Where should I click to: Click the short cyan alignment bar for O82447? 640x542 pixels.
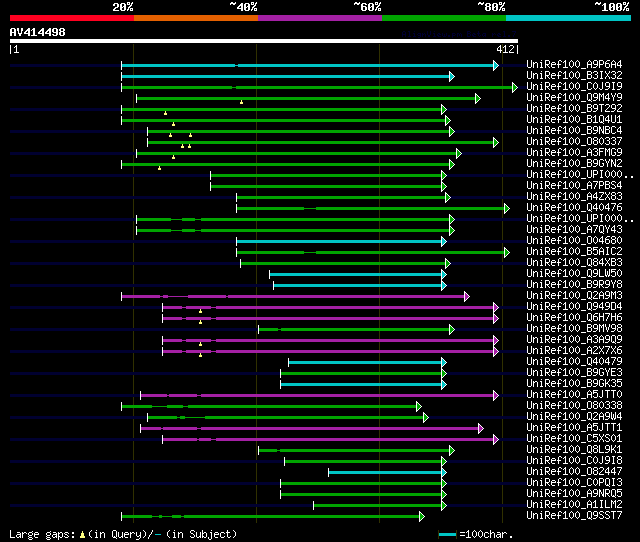[385, 473]
